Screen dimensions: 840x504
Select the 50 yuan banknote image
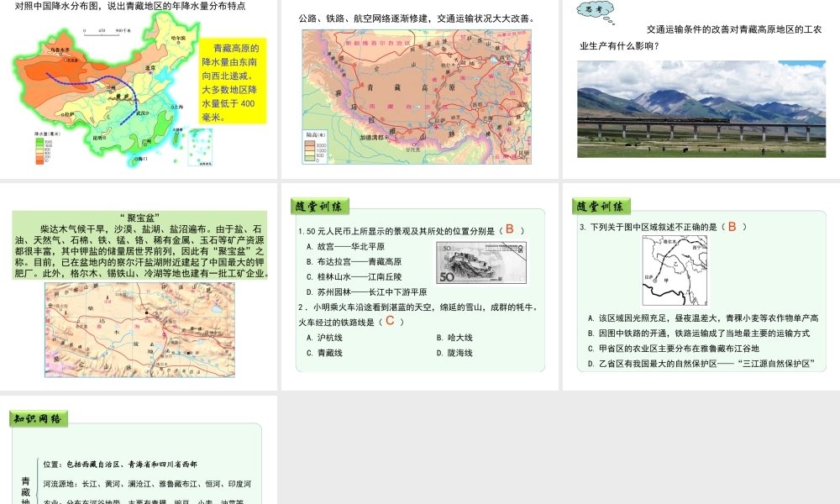(480, 262)
